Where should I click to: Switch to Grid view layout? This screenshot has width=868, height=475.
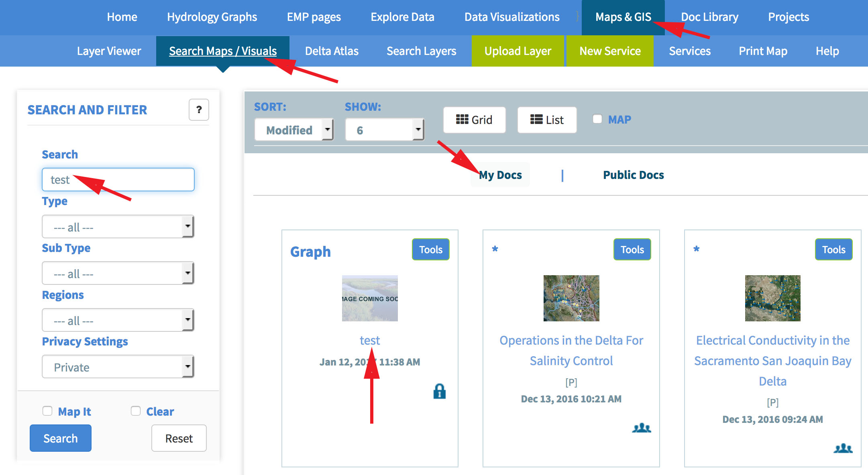(474, 120)
